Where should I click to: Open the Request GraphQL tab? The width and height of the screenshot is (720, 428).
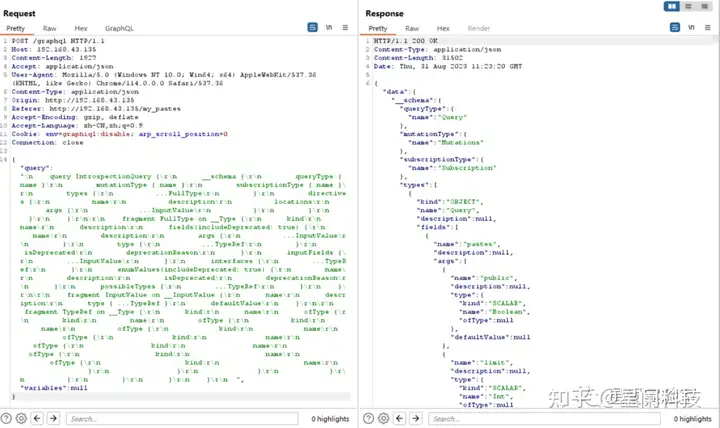[x=119, y=28]
